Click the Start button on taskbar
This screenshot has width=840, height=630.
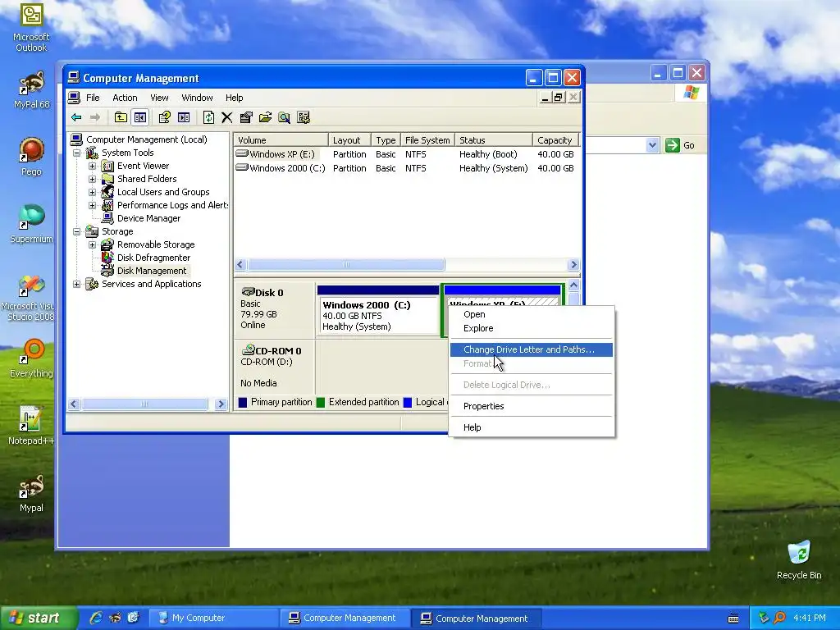pos(39,619)
